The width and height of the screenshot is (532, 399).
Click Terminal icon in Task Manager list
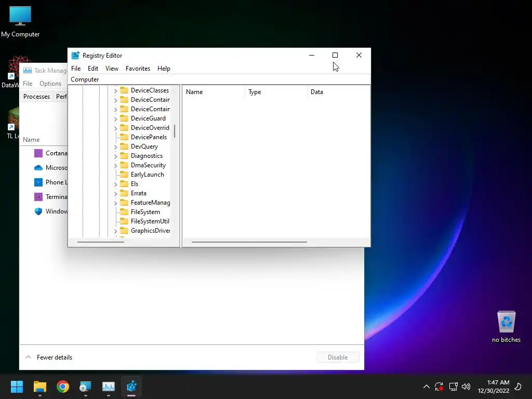point(38,197)
